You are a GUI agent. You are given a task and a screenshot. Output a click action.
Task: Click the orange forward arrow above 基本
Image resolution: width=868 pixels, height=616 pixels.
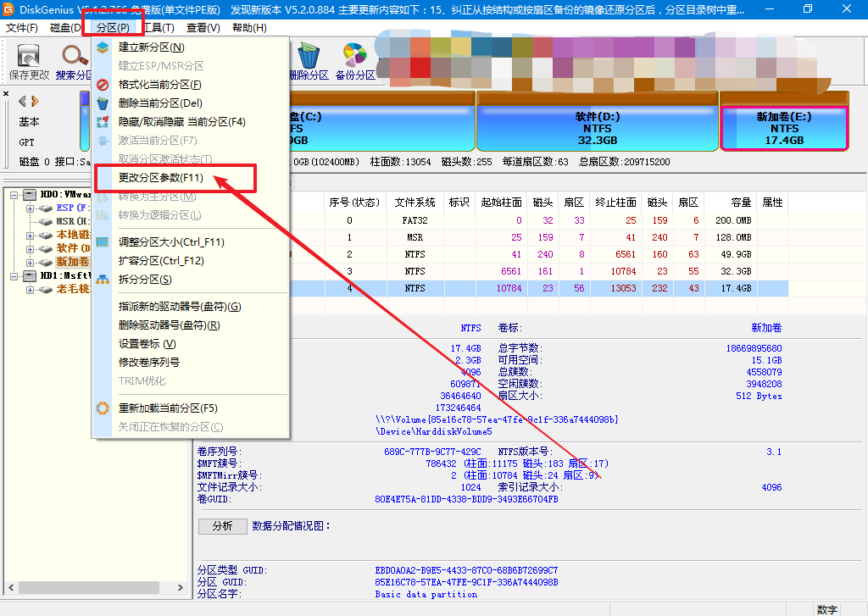pyautogui.click(x=36, y=102)
